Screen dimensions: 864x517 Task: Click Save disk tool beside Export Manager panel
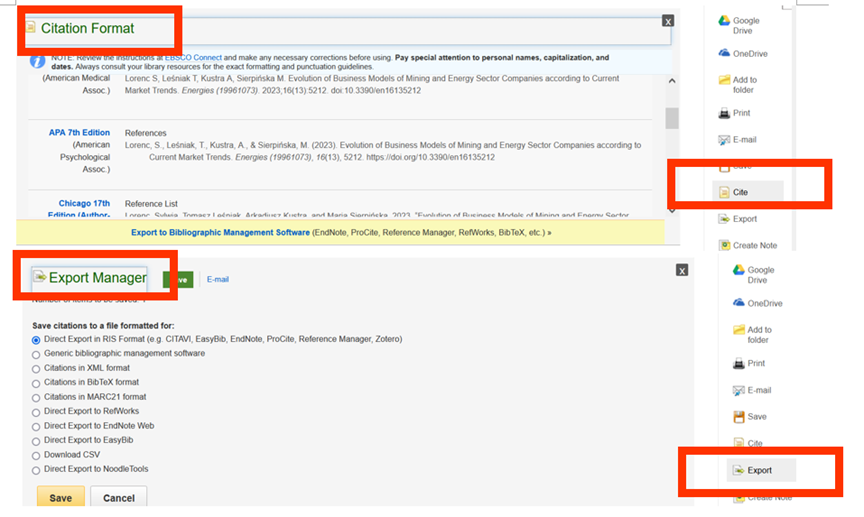point(749,417)
